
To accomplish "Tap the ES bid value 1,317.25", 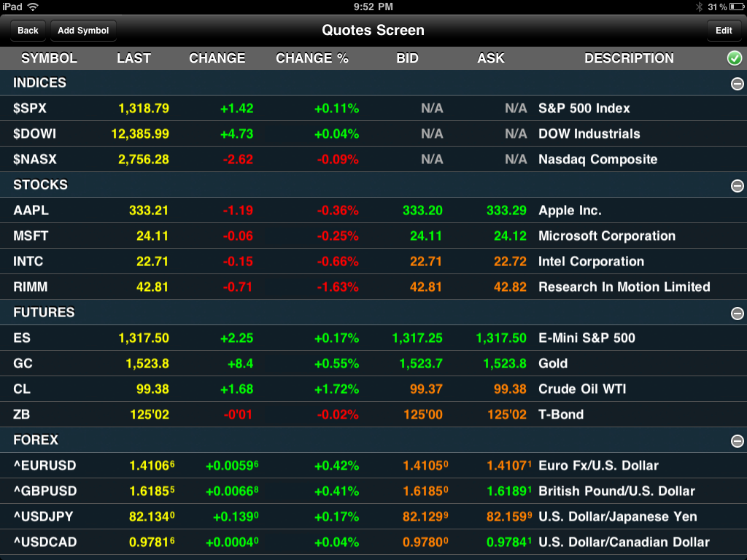I will pyautogui.click(x=417, y=338).
